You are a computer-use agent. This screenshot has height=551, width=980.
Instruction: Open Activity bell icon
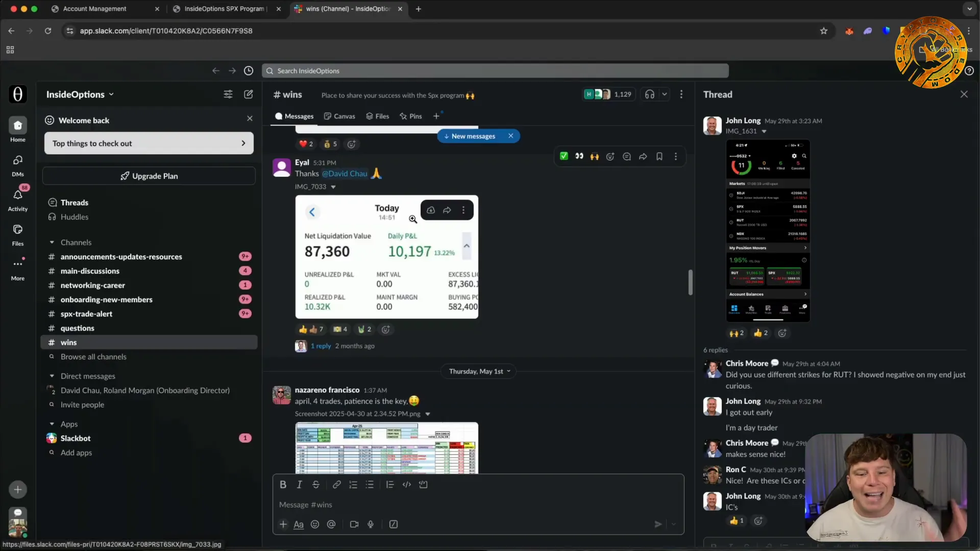[x=18, y=195]
